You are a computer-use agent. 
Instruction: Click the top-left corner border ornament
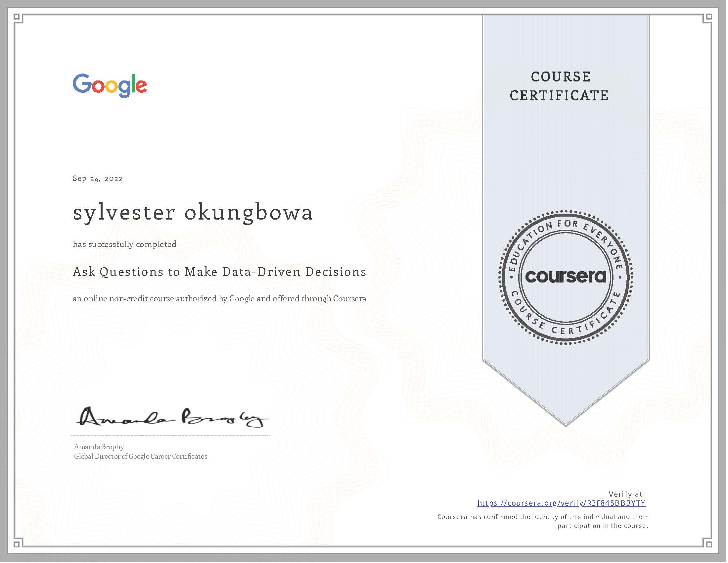pyautogui.click(x=17, y=17)
